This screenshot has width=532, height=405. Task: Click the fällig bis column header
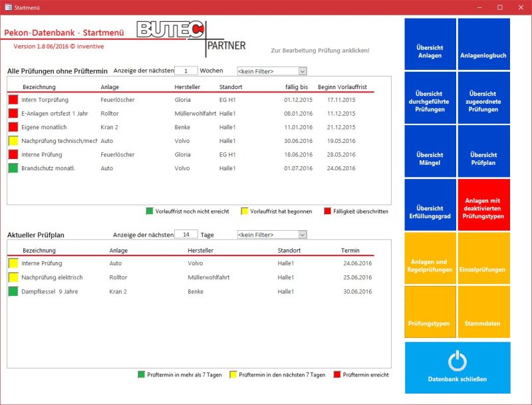click(x=297, y=87)
